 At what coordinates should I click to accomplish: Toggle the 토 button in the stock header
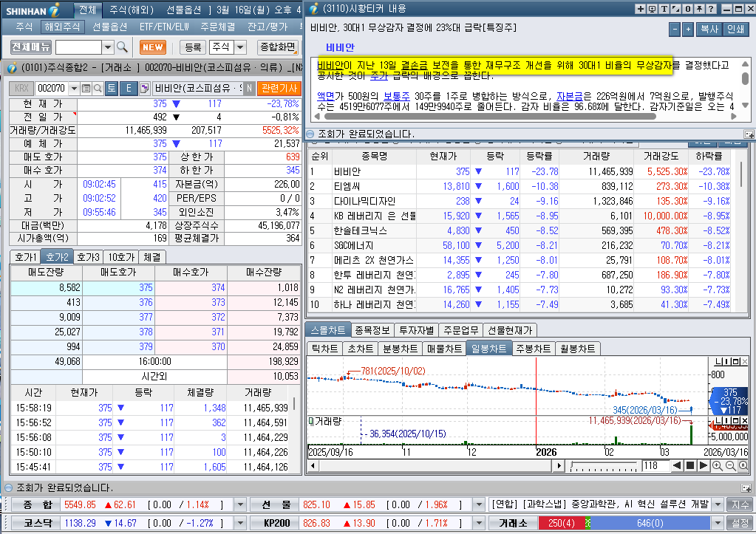click(112, 88)
